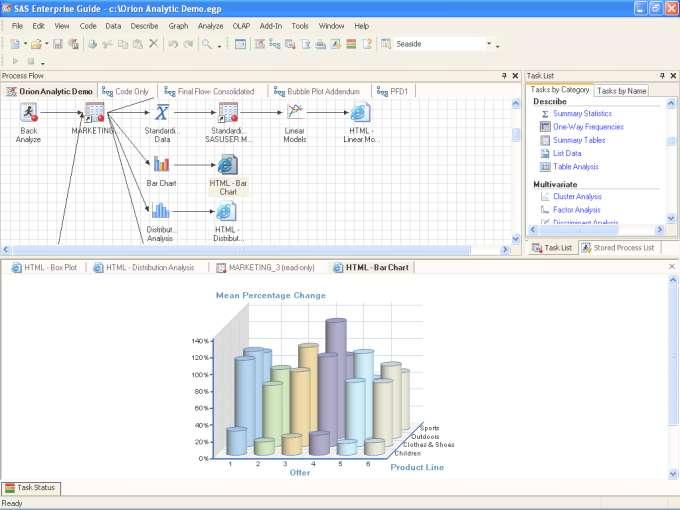Open the dropdown arrow next to Open icon
680x510 pixels.
[x=46, y=44]
